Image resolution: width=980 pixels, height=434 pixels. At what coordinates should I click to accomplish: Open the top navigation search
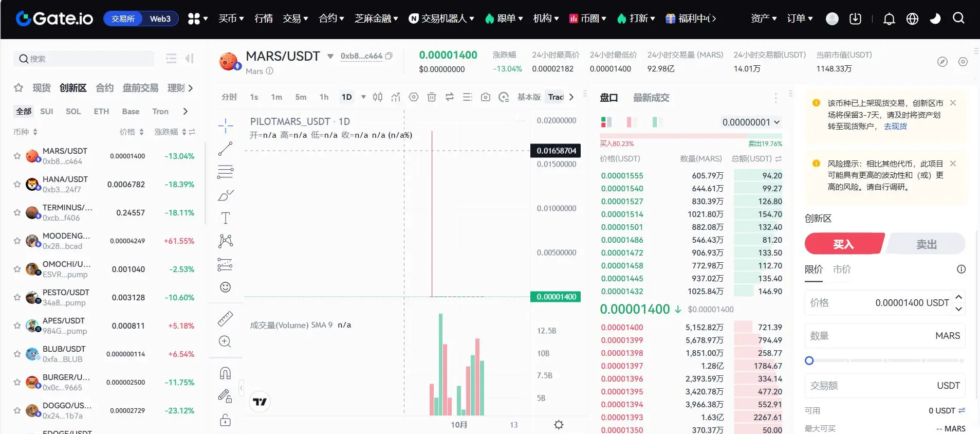(958, 19)
